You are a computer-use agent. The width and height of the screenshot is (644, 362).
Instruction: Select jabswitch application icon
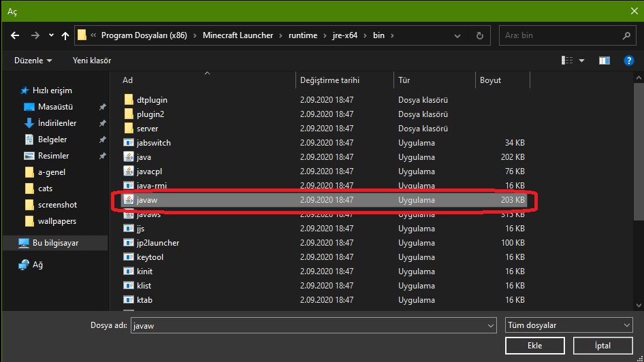coord(129,143)
